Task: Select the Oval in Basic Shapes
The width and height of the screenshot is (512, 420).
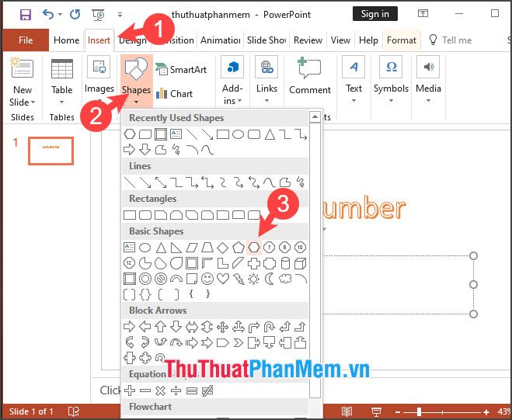Action: (x=145, y=248)
